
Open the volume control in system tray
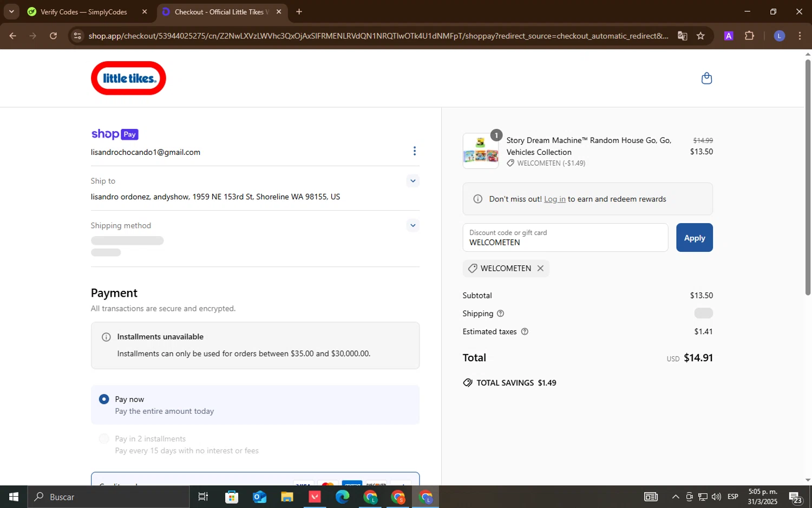coord(716,497)
